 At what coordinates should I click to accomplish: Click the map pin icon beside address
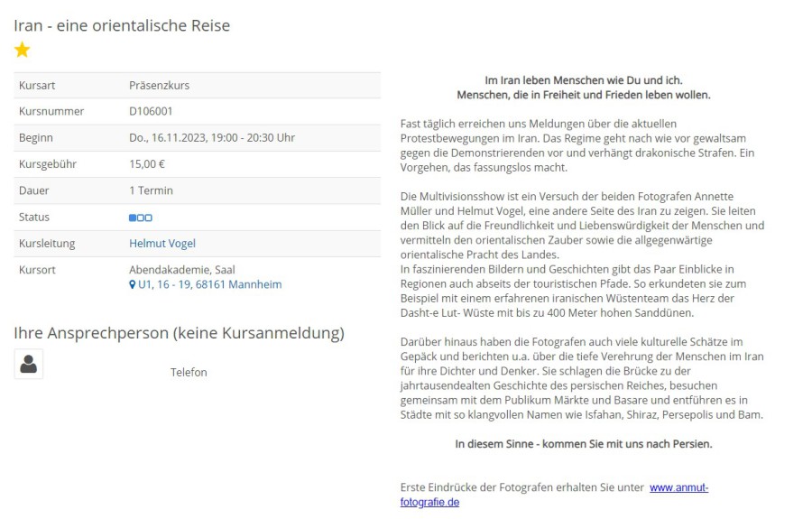(x=133, y=284)
